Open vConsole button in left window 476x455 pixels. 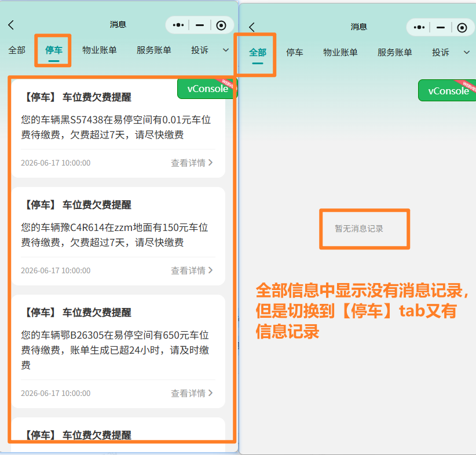pos(207,89)
